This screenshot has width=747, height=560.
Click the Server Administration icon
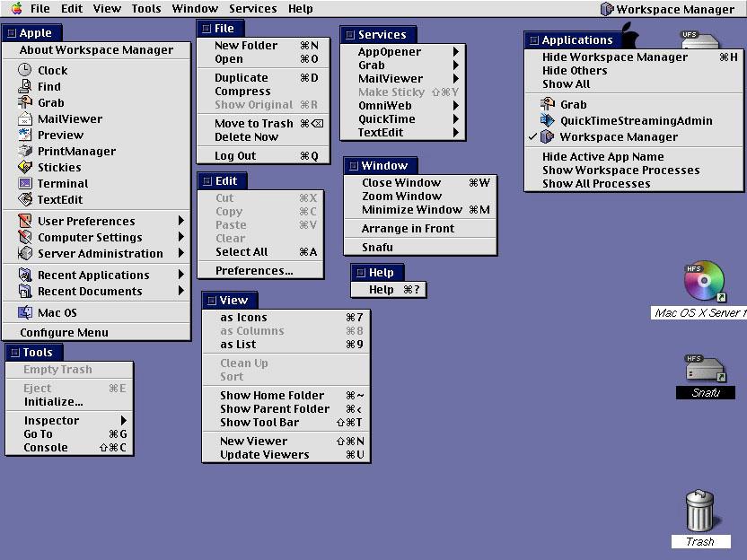point(25,253)
